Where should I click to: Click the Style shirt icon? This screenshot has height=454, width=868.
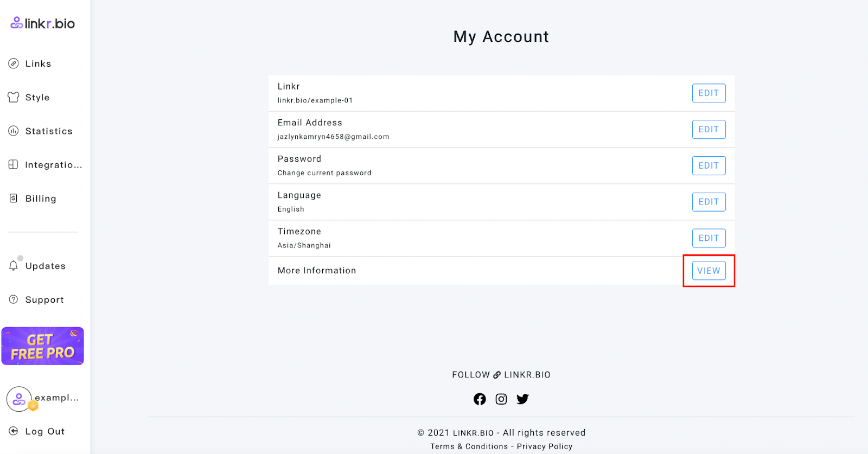coord(14,97)
